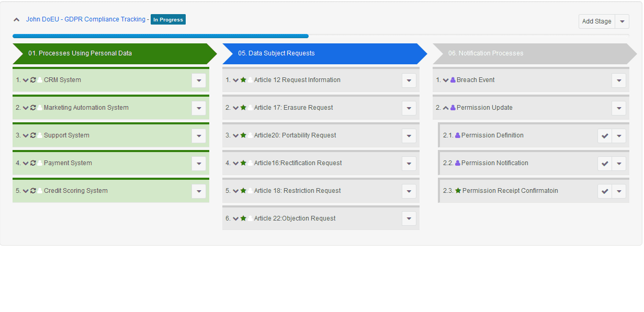Check off the Permission Notification task
644x312 pixels.
point(605,164)
